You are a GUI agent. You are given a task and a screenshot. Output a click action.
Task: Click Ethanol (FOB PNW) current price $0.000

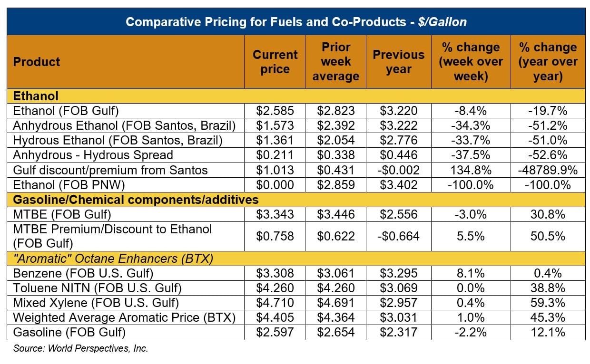tap(275, 185)
